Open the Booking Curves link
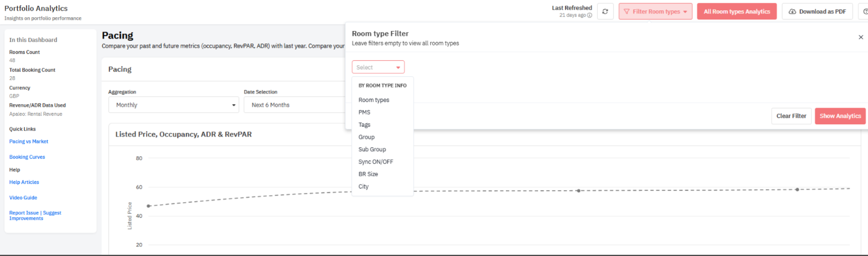The width and height of the screenshot is (868, 256). point(27,157)
